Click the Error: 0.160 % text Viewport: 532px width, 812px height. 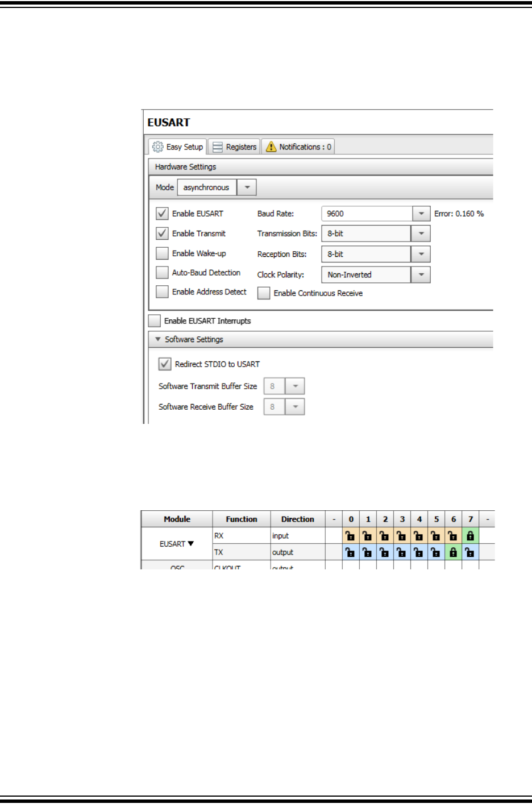(x=459, y=214)
